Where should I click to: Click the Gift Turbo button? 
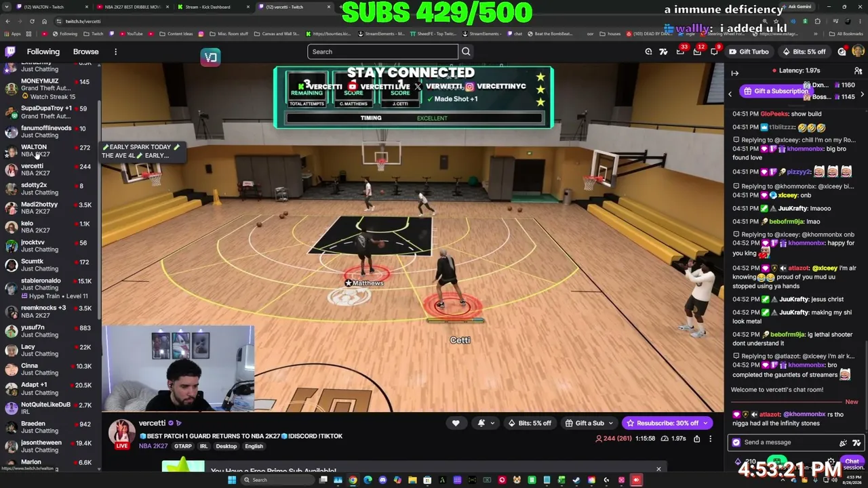[749, 52]
